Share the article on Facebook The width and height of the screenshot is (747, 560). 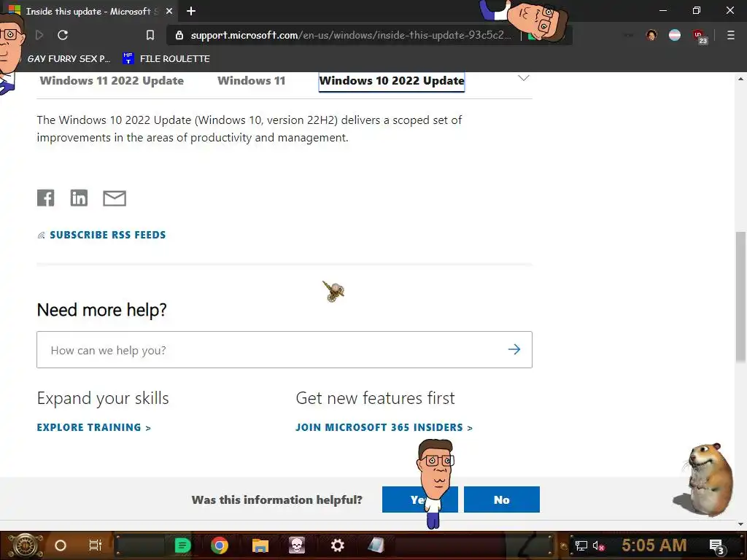tap(46, 198)
